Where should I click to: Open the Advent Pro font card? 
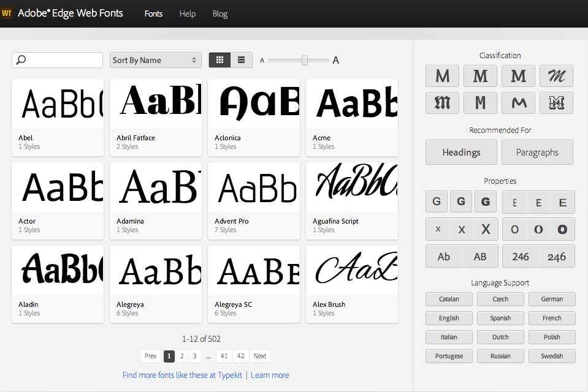tap(254, 201)
